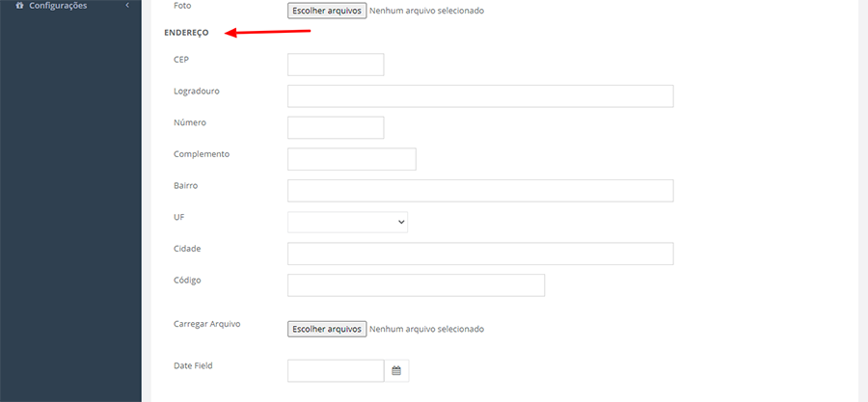Focus the CEP input field
The height and width of the screenshot is (402, 868).
(x=336, y=65)
